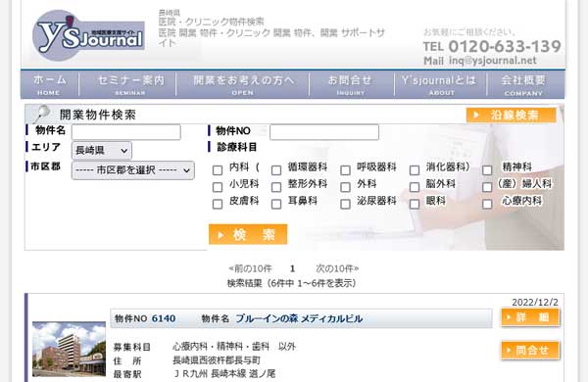The width and height of the screenshot is (588, 382).
Task: Click the address 長崎県西彼杵郡長与町
Action: coord(217,360)
